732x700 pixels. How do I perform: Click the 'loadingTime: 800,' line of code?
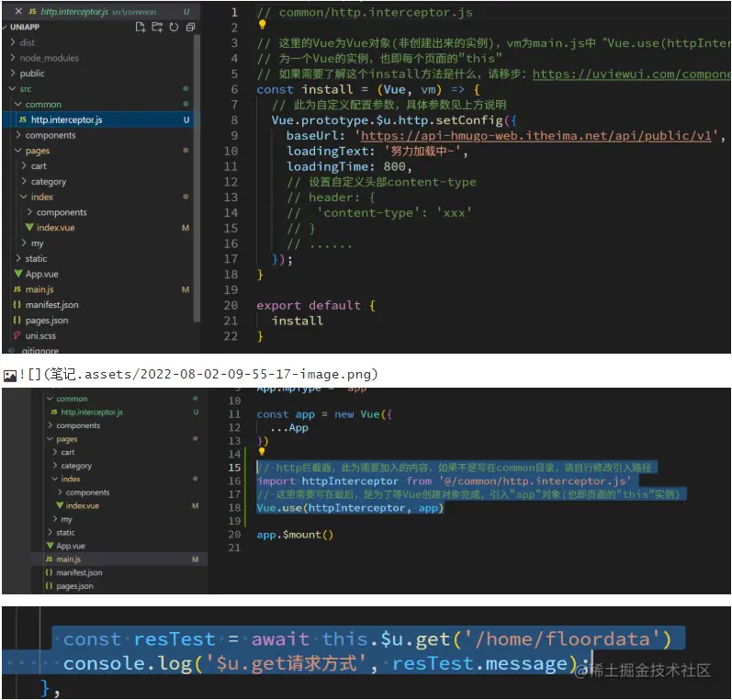tap(349, 166)
